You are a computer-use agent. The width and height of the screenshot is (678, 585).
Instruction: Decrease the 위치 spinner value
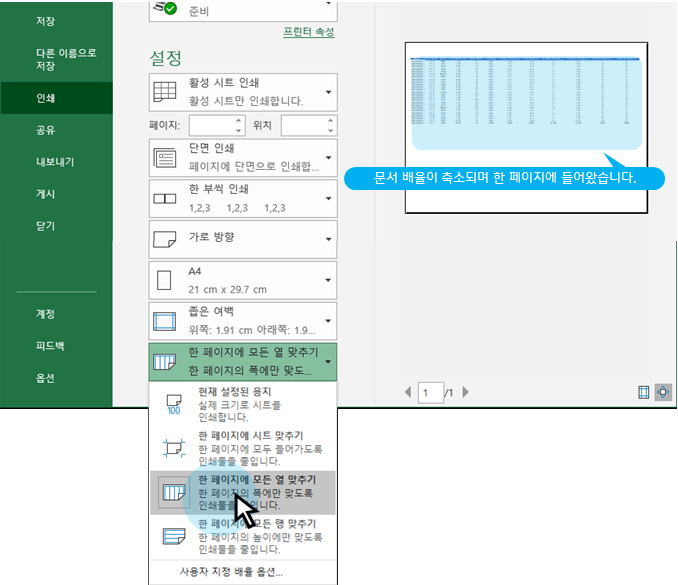tap(331, 131)
